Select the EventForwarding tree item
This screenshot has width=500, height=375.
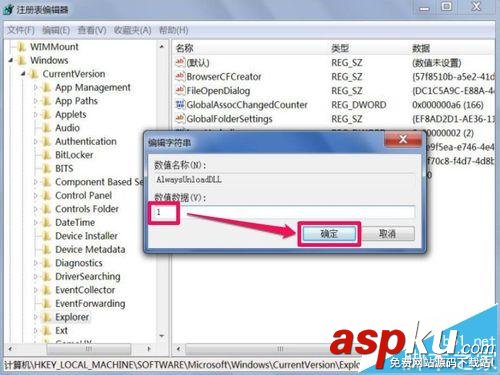pyautogui.click(x=90, y=304)
